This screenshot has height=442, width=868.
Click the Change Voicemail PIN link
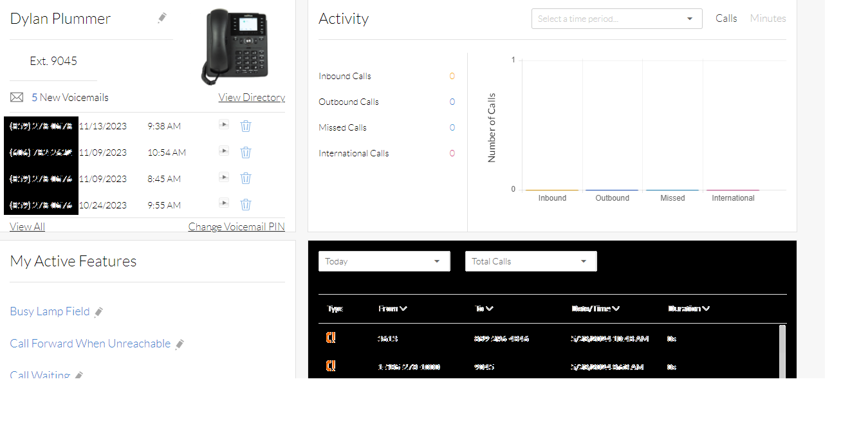click(x=236, y=227)
